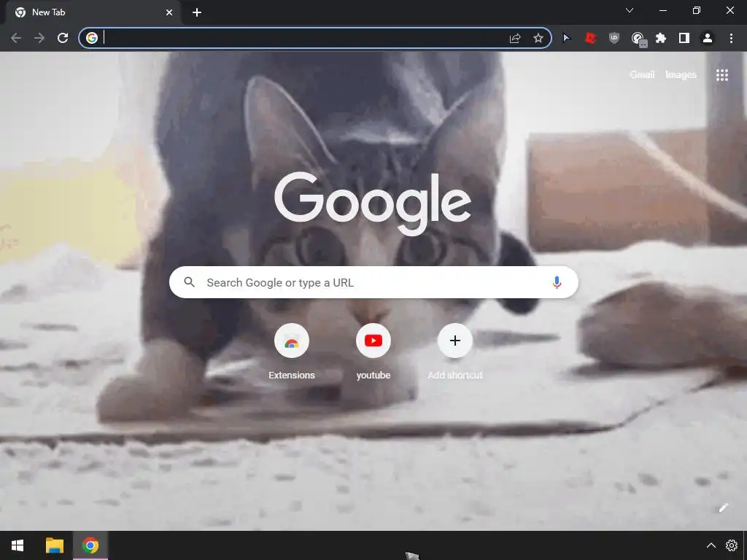Restore down the Chrome window
This screenshot has width=747, height=560.
coord(697,10)
